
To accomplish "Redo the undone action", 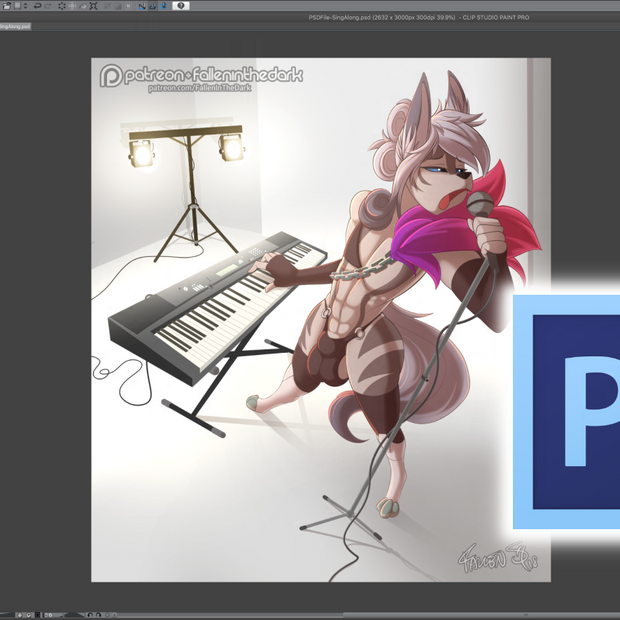I will pyautogui.click(x=48, y=6).
